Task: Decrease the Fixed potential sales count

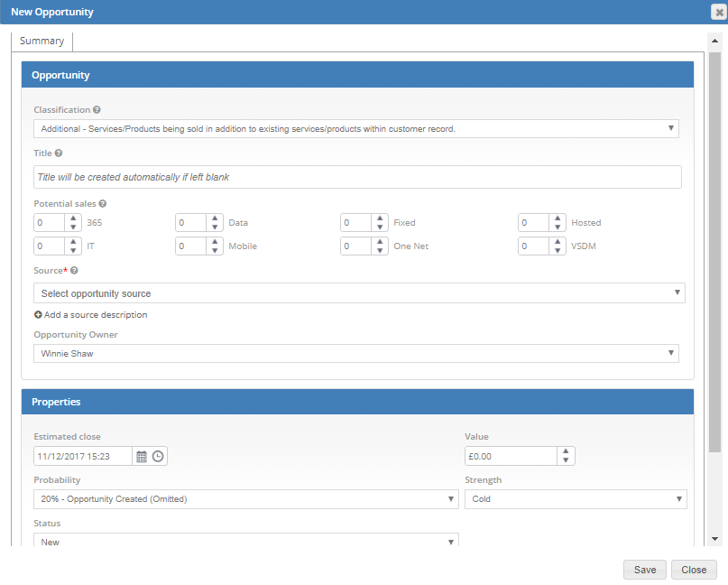Action: coord(380,227)
